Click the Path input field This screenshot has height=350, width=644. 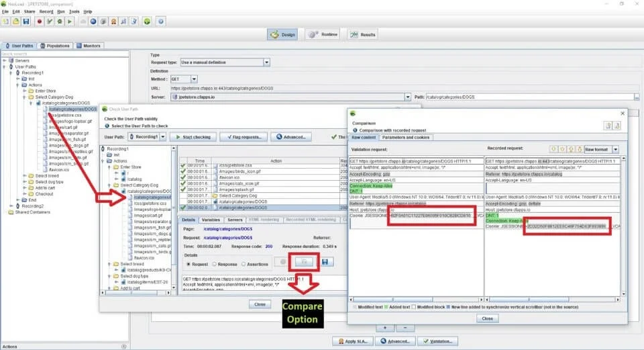click(529, 97)
